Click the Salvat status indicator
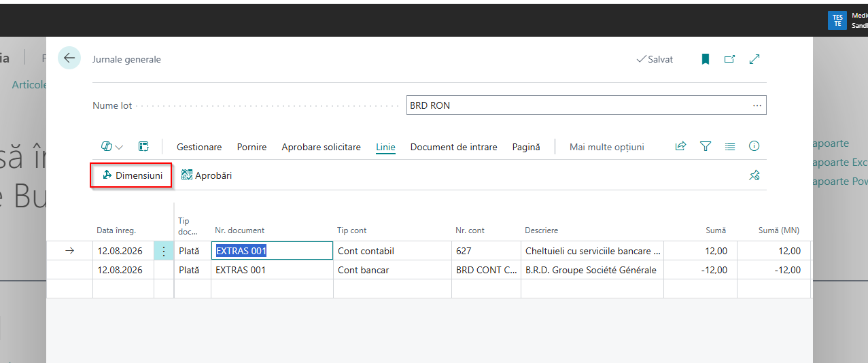This screenshot has width=868, height=363. click(655, 59)
